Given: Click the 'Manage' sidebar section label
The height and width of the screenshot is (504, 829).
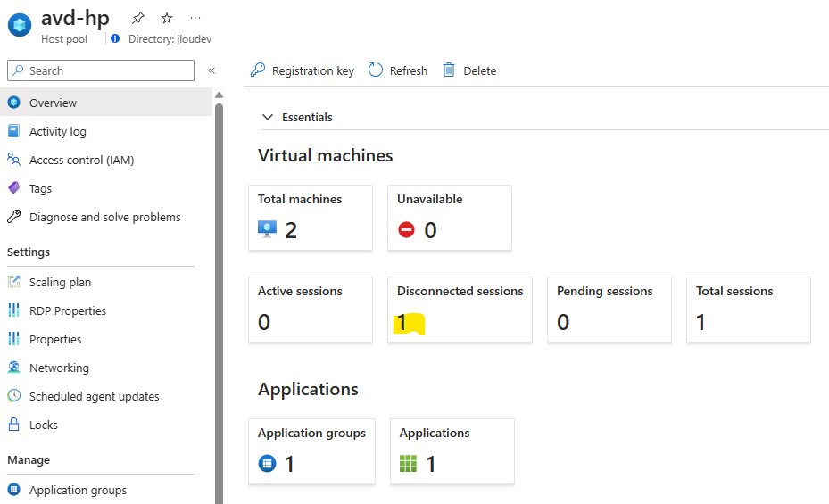Looking at the screenshot, I should [29, 460].
